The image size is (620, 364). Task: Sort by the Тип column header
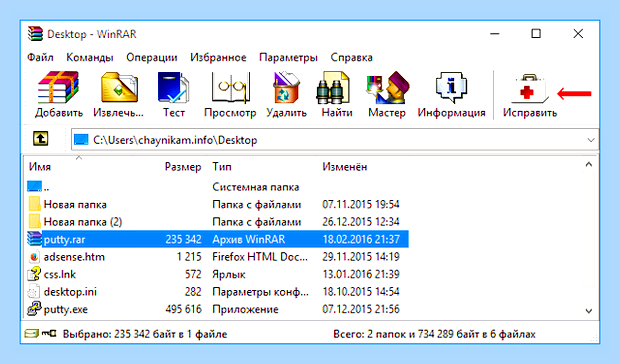222,167
